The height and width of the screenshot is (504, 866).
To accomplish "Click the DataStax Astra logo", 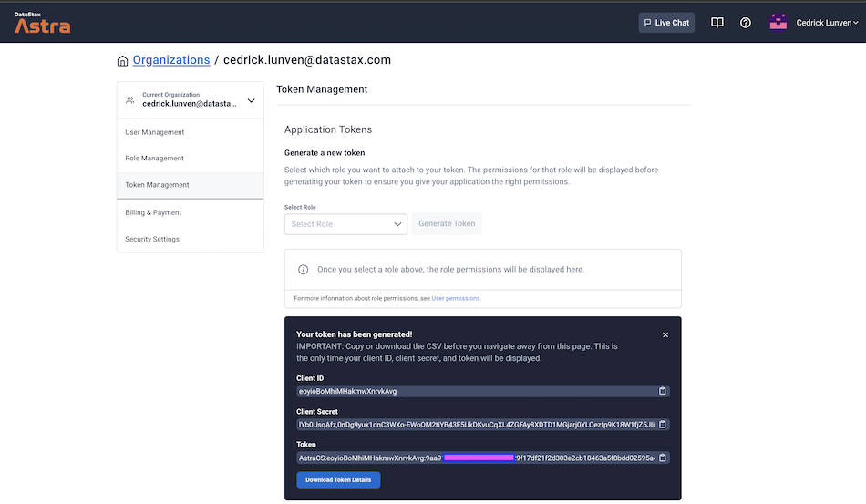I will (43, 23).
